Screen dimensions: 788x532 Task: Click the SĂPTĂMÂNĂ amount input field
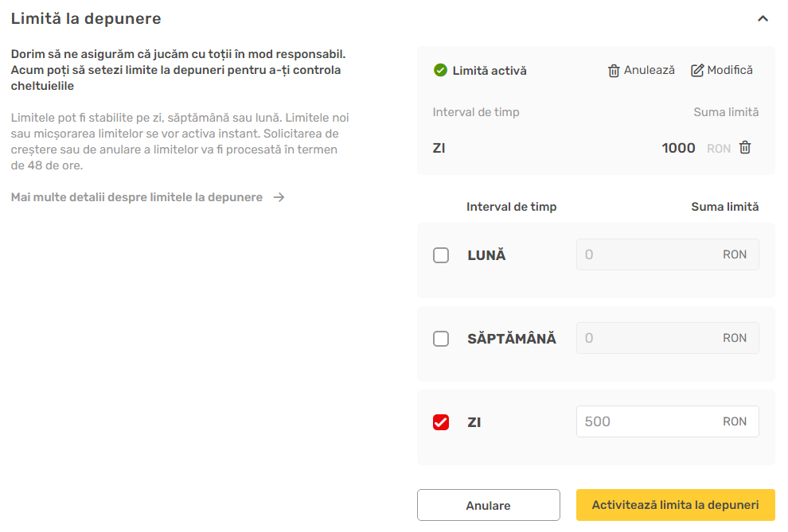tap(667, 338)
